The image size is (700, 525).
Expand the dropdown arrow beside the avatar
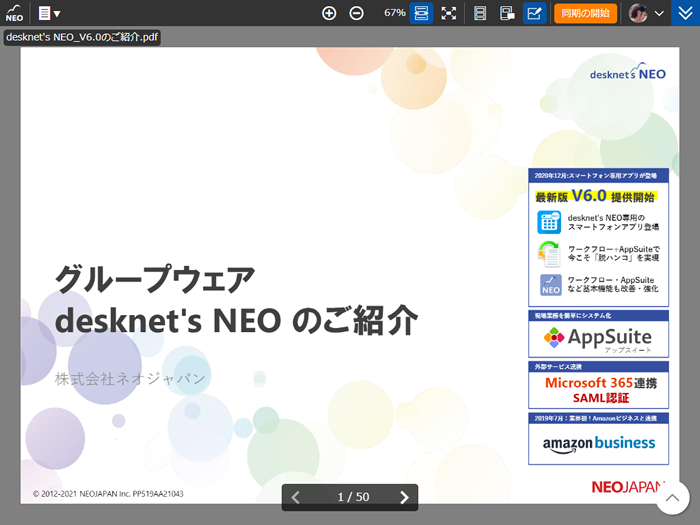659,13
